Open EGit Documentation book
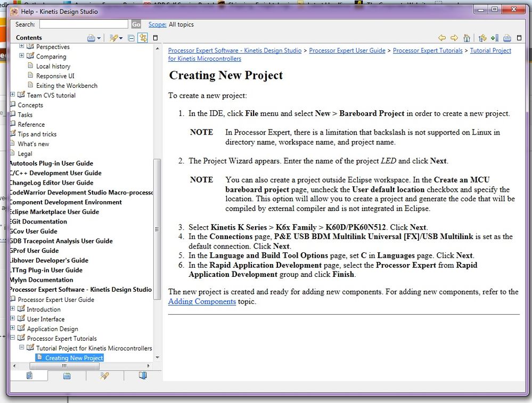 click(x=38, y=221)
